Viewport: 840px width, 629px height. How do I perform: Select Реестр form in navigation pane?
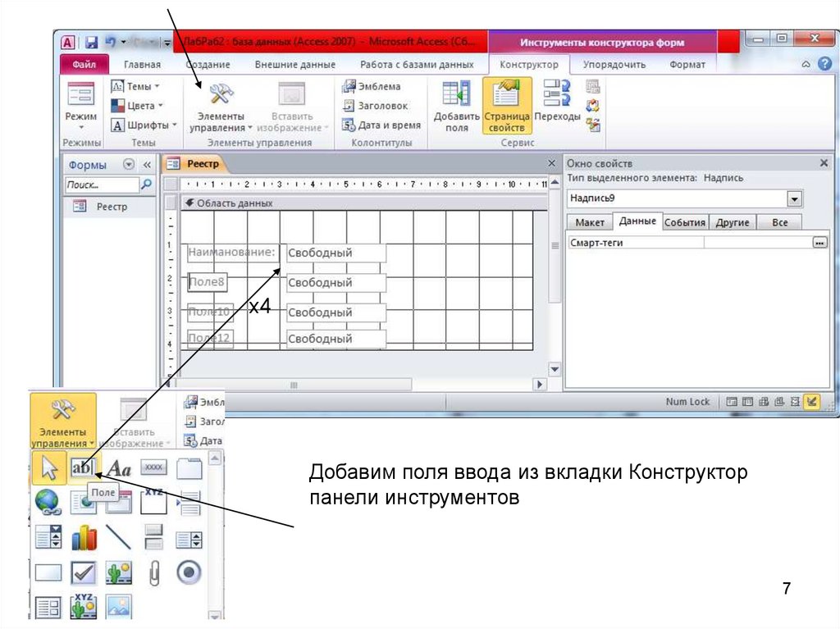click(110, 207)
